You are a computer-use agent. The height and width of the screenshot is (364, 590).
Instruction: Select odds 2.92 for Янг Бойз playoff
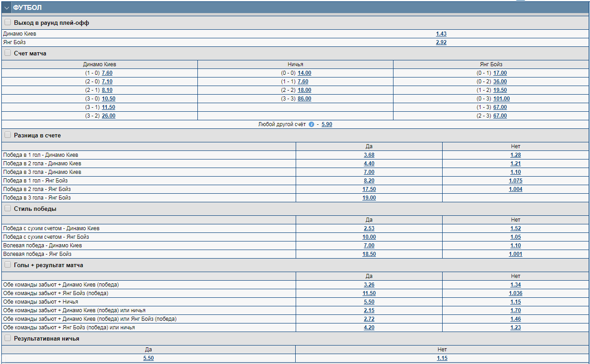point(441,42)
